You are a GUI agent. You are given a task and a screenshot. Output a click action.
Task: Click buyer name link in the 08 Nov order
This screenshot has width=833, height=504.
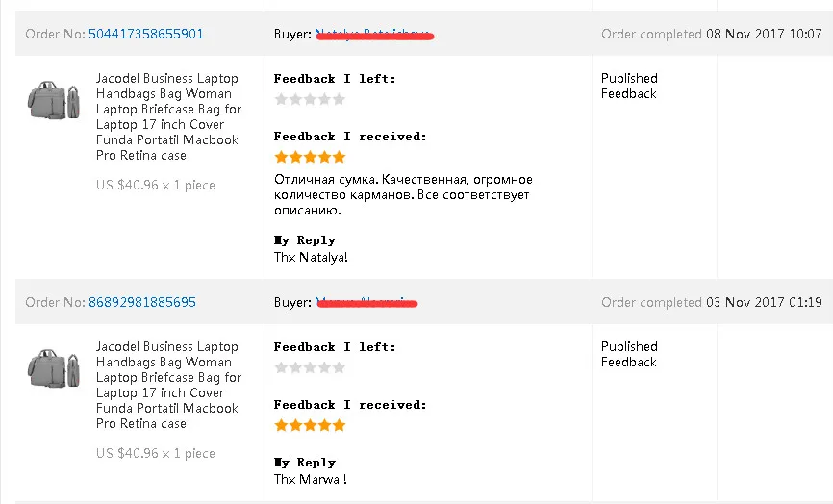pyautogui.click(x=374, y=35)
